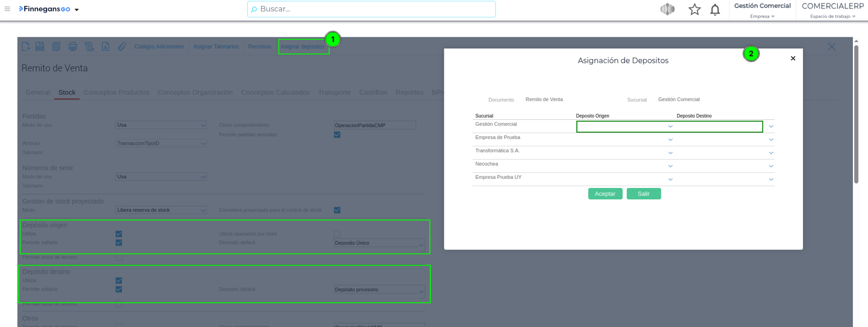Viewport: 868px width, 327px height.
Task: Click the favorites star icon
Action: pyautogui.click(x=694, y=10)
